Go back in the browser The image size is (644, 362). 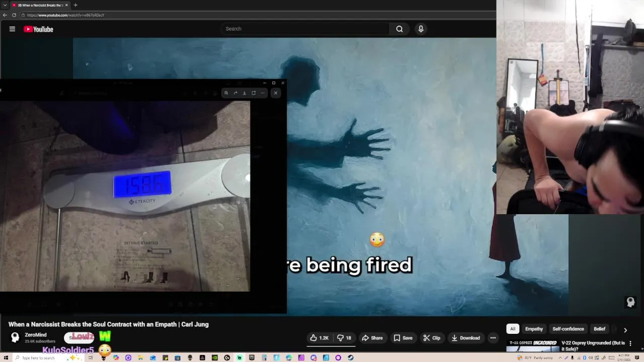[5, 15]
